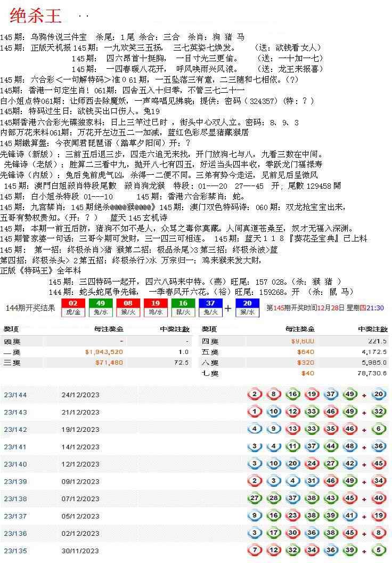Click special ball 34 in row 23/139
This screenshot has width=392, height=563.
click(x=379, y=481)
